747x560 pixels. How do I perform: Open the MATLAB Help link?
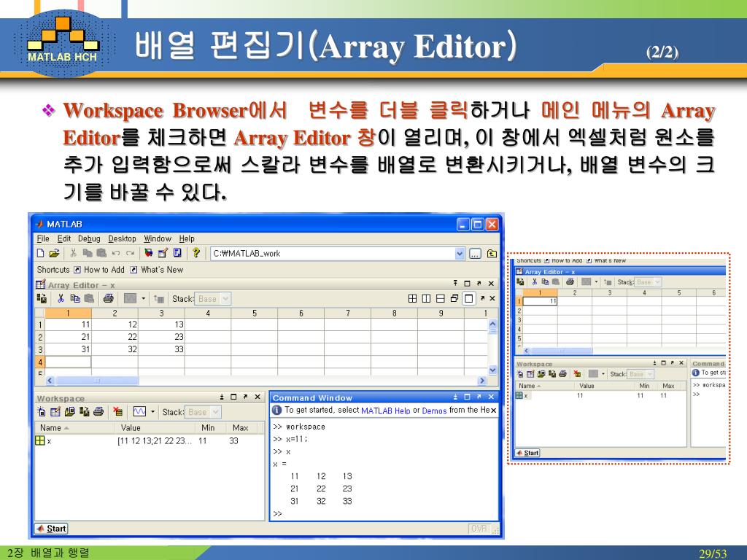385,411
